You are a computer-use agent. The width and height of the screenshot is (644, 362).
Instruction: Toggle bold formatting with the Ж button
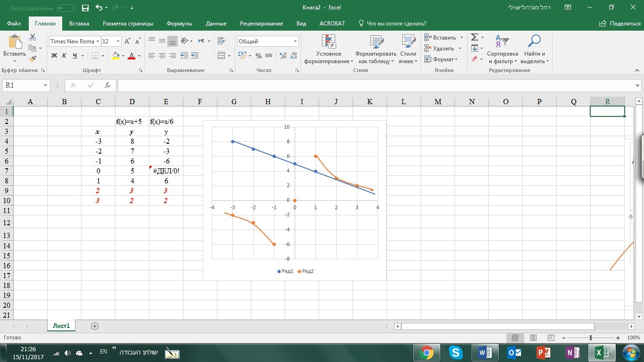click(x=54, y=56)
